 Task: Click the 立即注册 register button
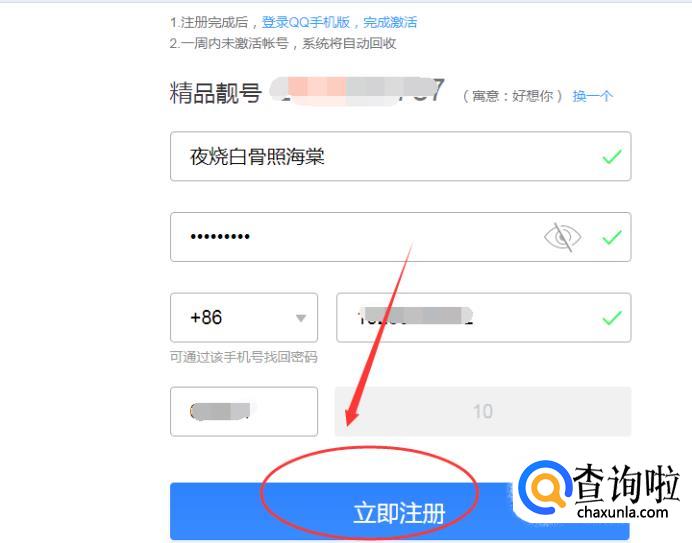[399, 511]
